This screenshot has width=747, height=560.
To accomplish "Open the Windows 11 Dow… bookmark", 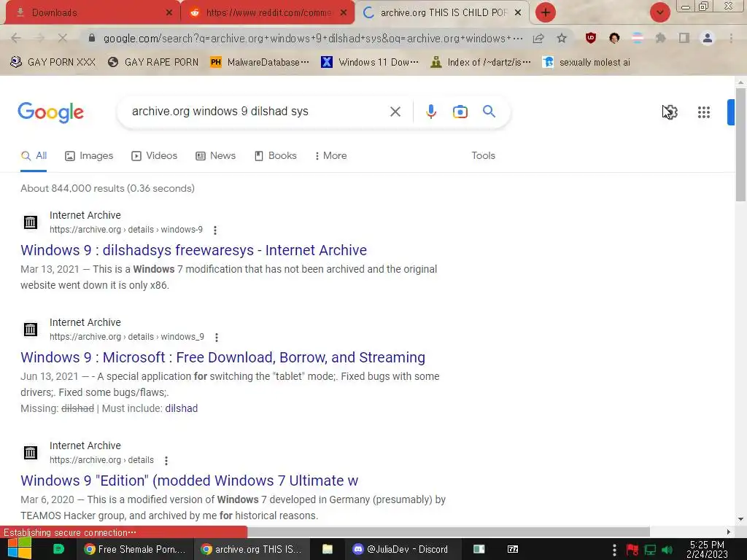I will (x=370, y=63).
